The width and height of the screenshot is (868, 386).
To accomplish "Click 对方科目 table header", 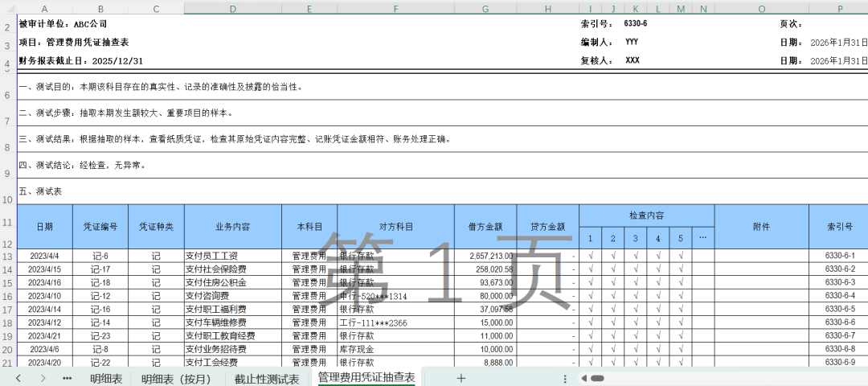I will (395, 227).
